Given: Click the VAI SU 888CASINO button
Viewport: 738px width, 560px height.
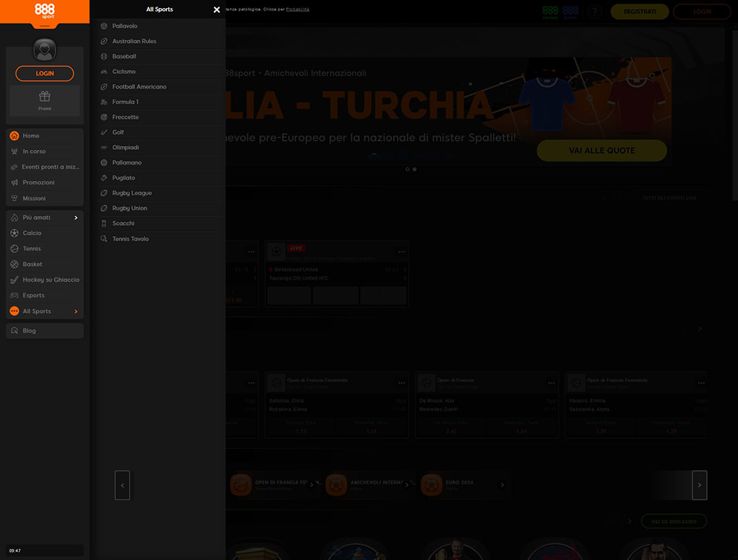Looking at the screenshot, I should [x=674, y=522].
